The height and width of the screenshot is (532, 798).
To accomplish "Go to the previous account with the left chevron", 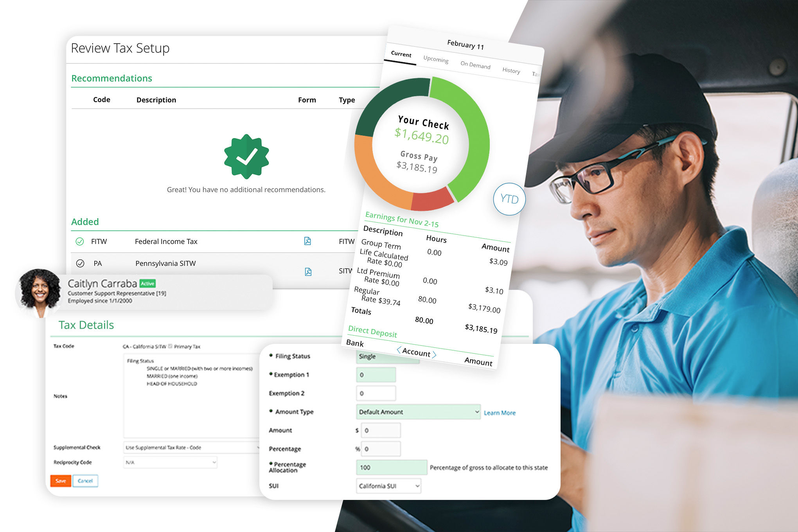I will pos(399,349).
